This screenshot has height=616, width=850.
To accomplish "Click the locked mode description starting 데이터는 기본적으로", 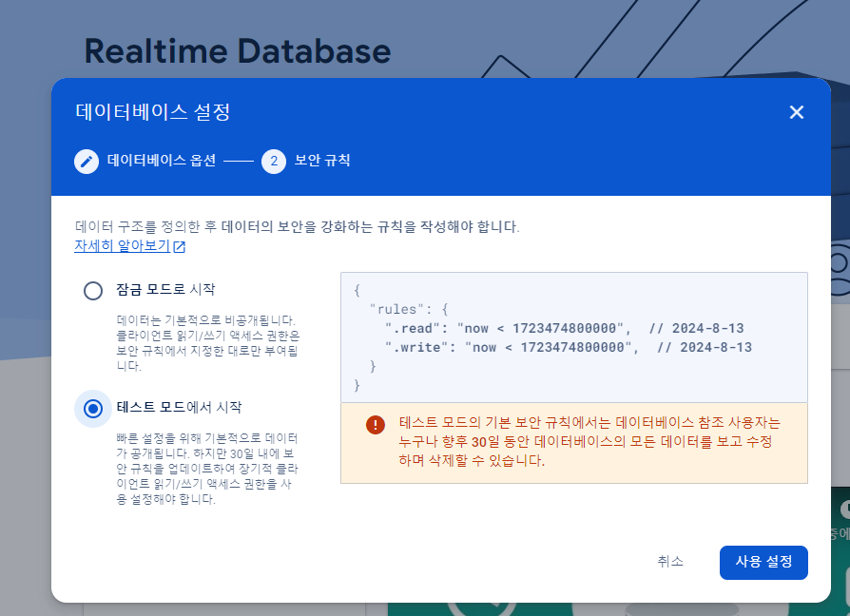I will (207, 343).
